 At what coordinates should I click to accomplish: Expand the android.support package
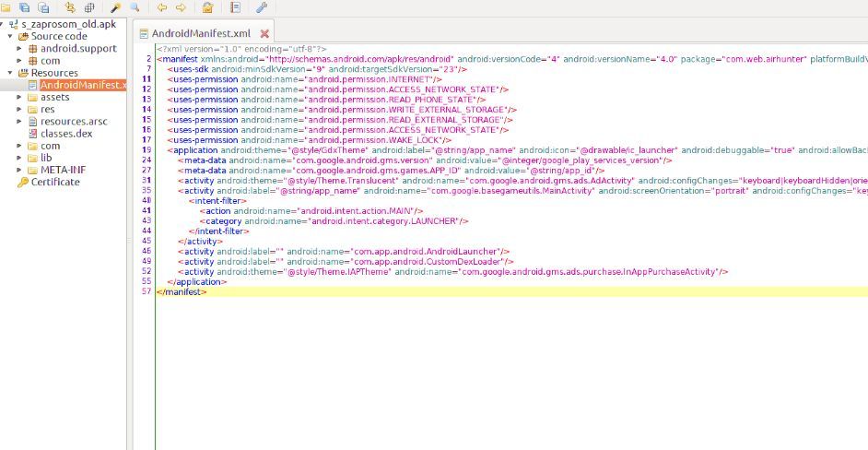19,48
